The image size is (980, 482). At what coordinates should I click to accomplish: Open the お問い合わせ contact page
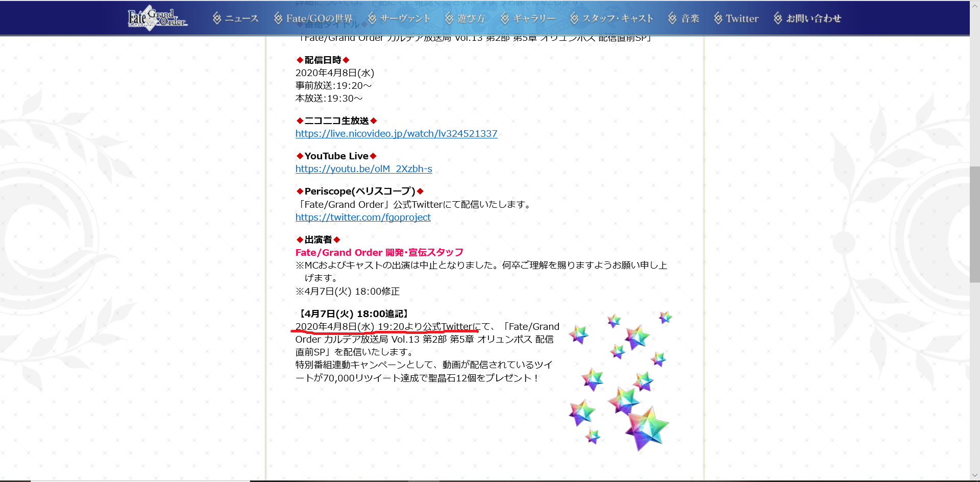(814, 18)
